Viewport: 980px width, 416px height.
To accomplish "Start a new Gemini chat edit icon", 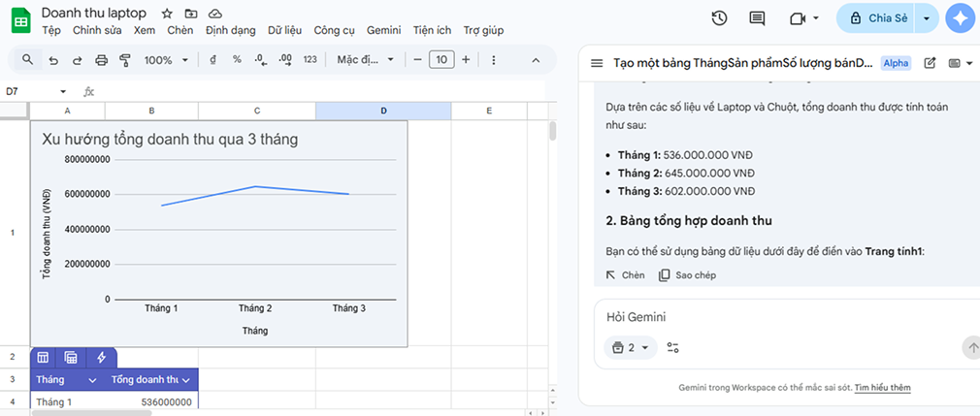I will click(930, 63).
